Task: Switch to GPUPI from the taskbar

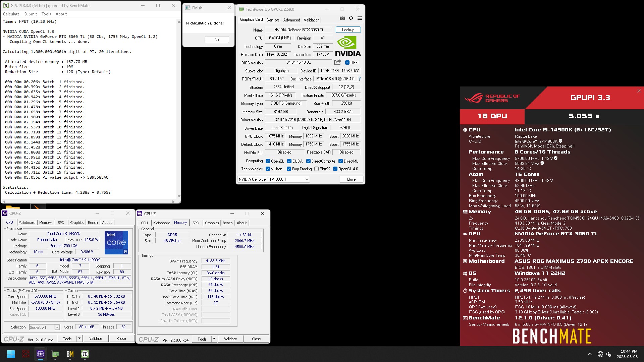Action: click(x=85, y=354)
